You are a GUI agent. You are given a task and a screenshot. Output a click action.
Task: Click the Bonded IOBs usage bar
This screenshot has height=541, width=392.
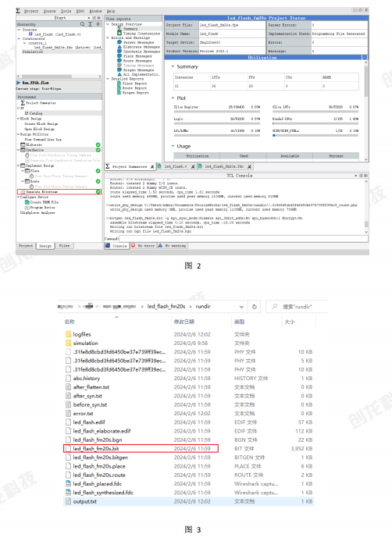[x=315, y=123]
